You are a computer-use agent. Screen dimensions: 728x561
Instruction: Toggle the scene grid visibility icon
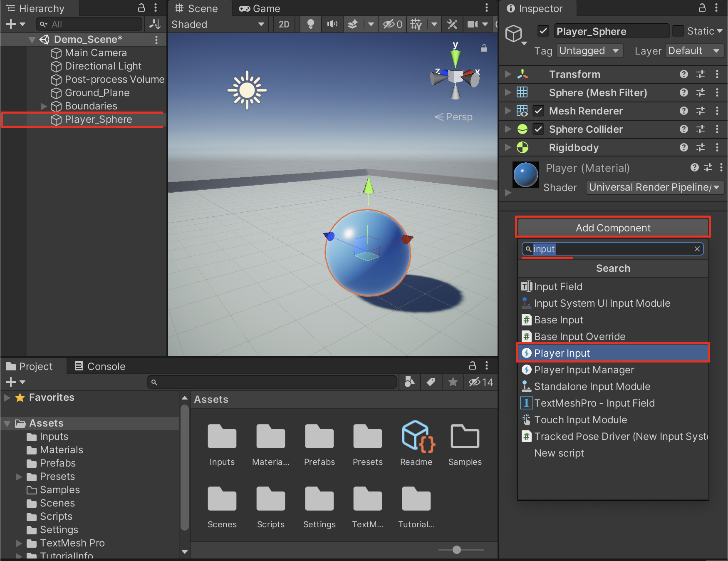tap(416, 24)
